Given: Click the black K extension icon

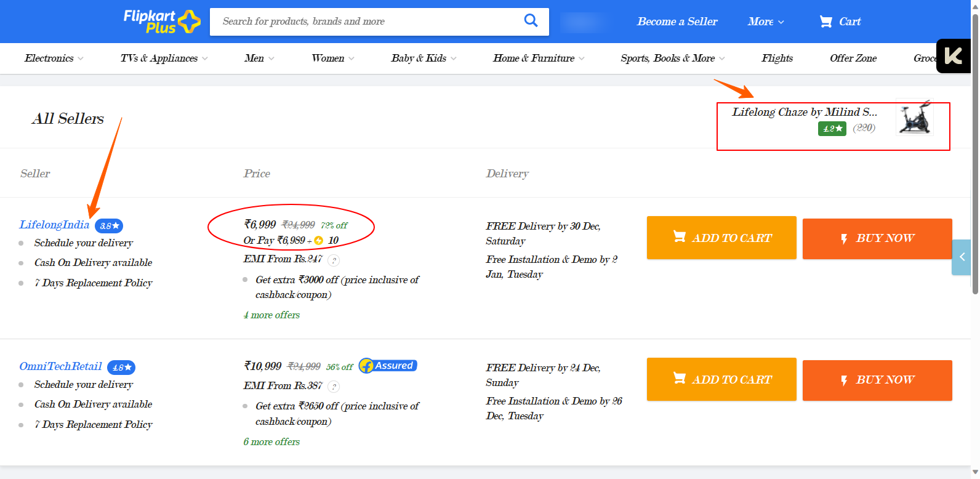Looking at the screenshot, I should click(953, 56).
